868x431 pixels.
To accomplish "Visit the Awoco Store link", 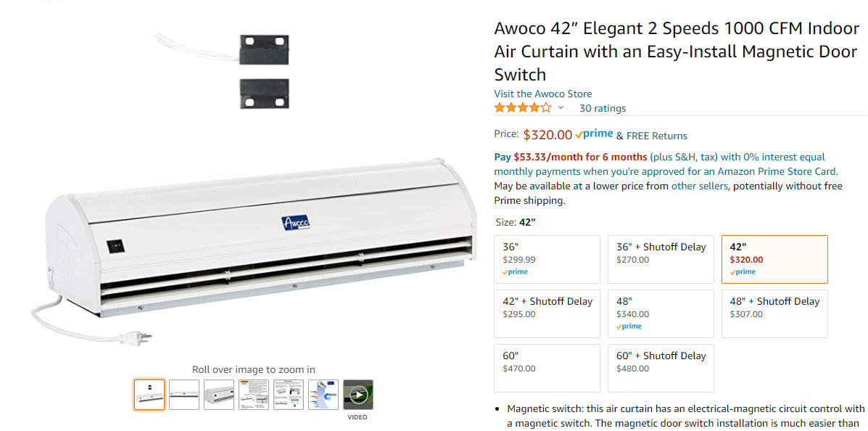I will pyautogui.click(x=542, y=94).
